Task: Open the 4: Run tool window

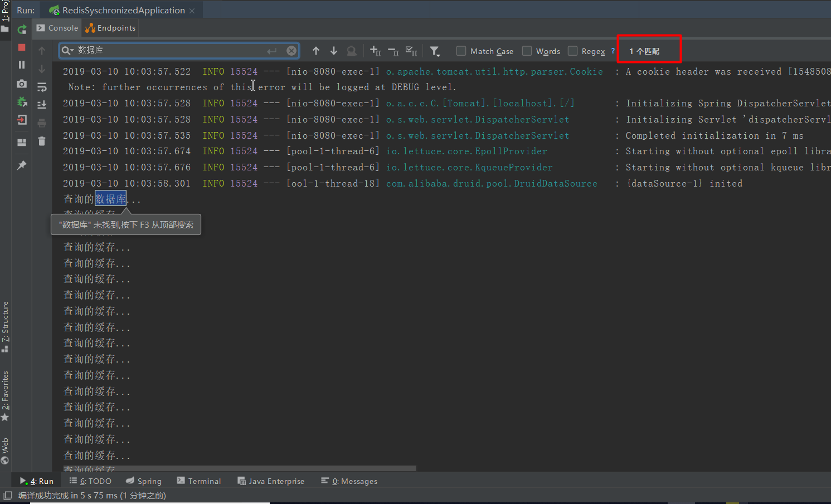Action: click(x=37, y=481)
